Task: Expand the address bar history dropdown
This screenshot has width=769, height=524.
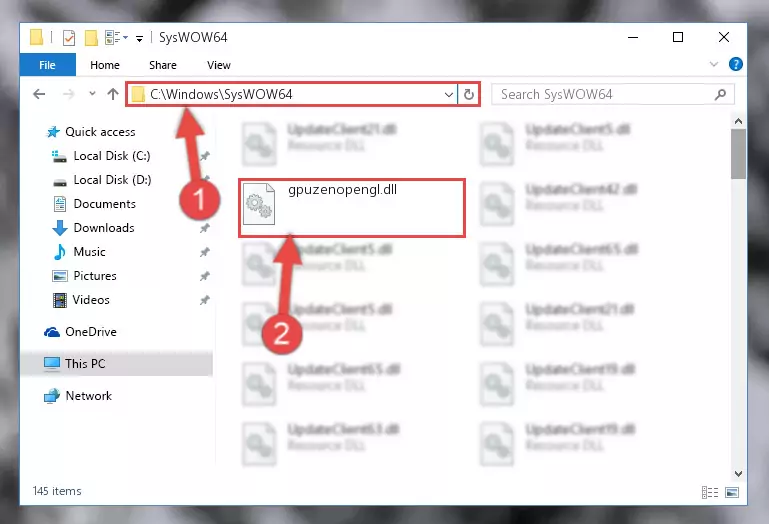Action: click(448, 94)
